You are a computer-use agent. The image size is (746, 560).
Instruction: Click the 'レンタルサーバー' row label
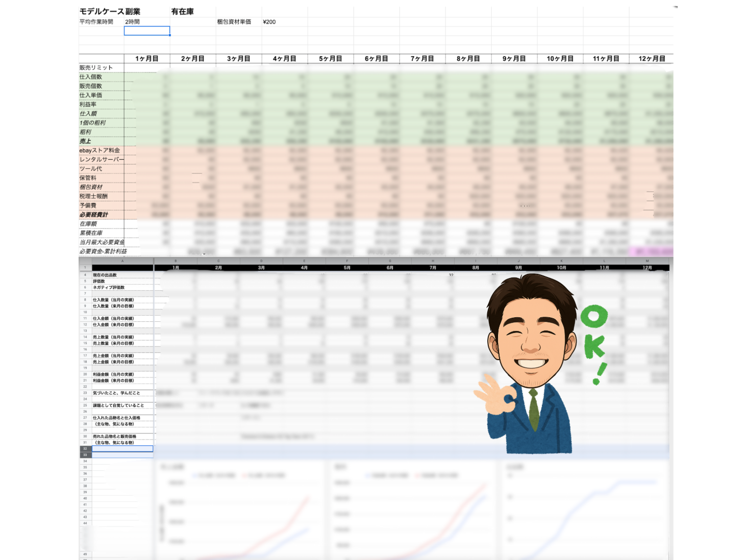coord(102,159)
